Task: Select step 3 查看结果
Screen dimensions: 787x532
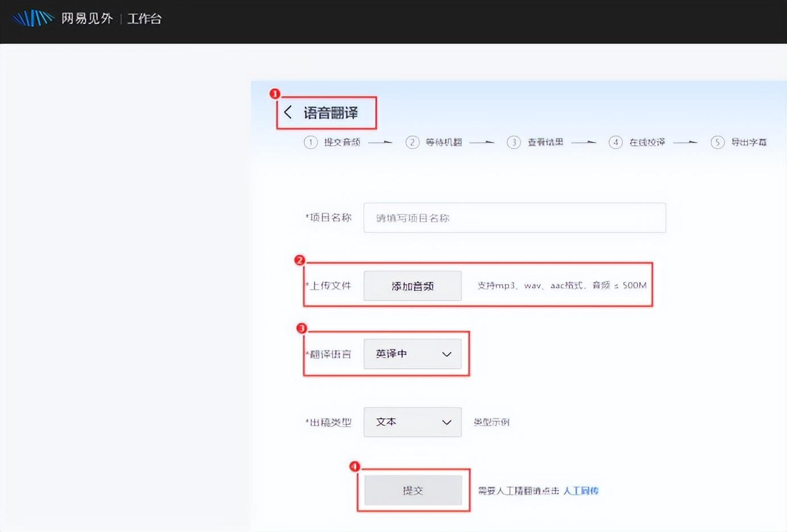Action: click(x=535, y=142)
